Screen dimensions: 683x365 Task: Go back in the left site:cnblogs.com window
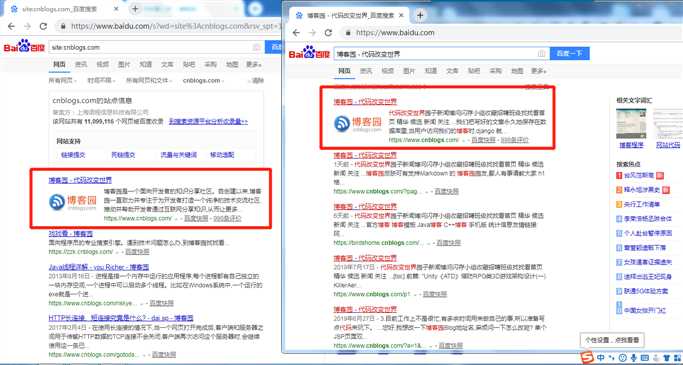click(x=11, y=26)
